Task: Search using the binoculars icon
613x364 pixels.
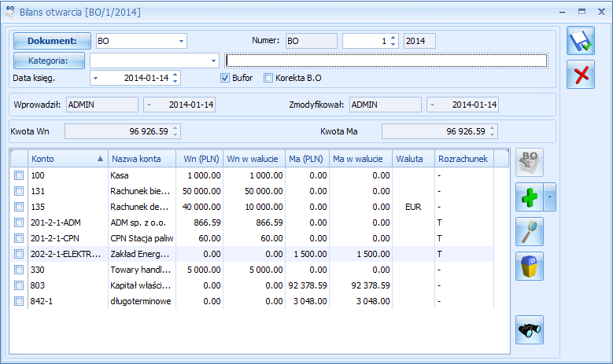Action: 530,330
